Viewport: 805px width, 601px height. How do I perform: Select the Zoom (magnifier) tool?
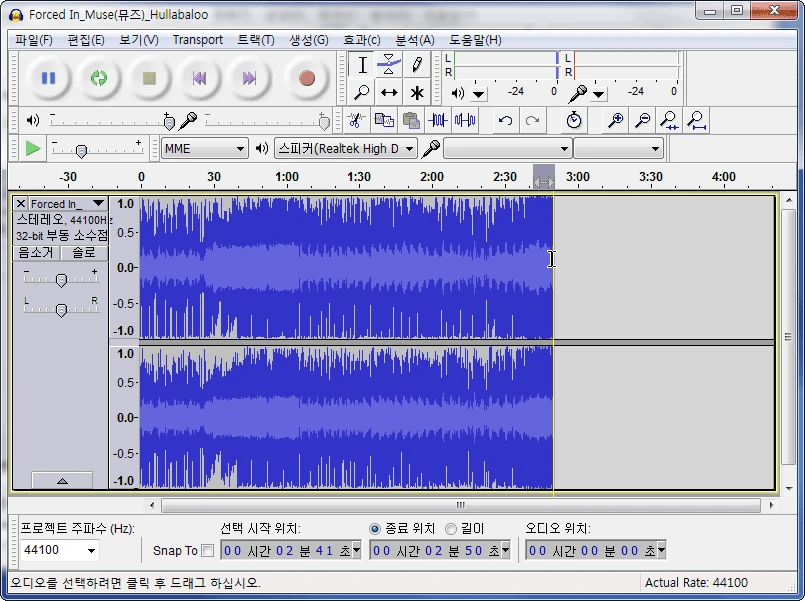point(362,92)
